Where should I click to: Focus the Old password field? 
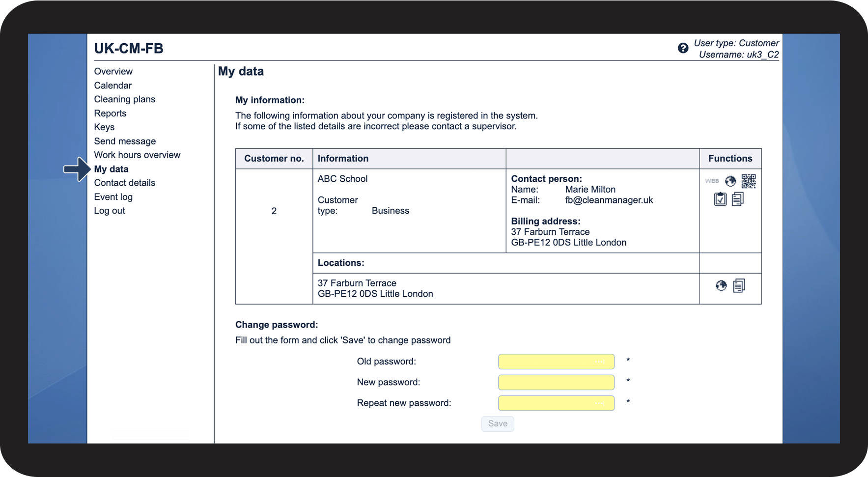tap(556, 362)
